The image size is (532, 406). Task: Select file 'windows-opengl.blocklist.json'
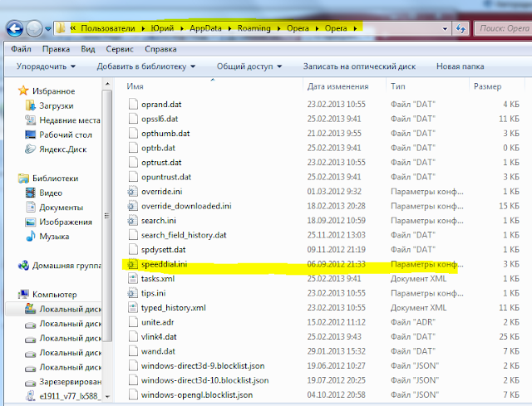click(x=197, y=395)
